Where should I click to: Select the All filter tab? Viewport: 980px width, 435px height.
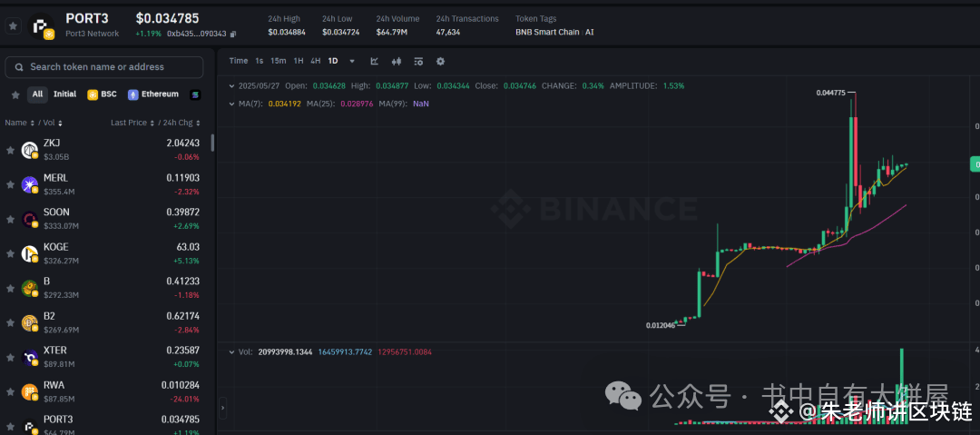pos(37,94)
